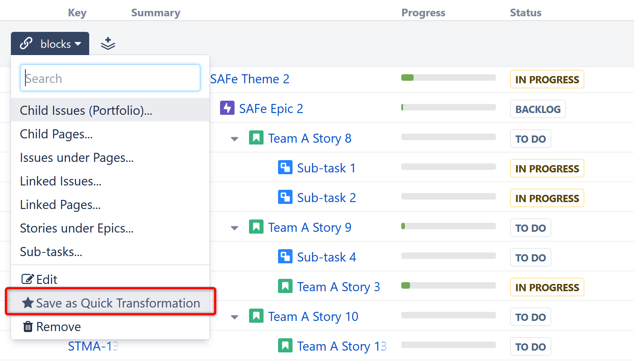Image resolution: width=634 pixels, height=364 pixels.
Task: Open the blocks dropdown button
Action: [x=50, y=44]
